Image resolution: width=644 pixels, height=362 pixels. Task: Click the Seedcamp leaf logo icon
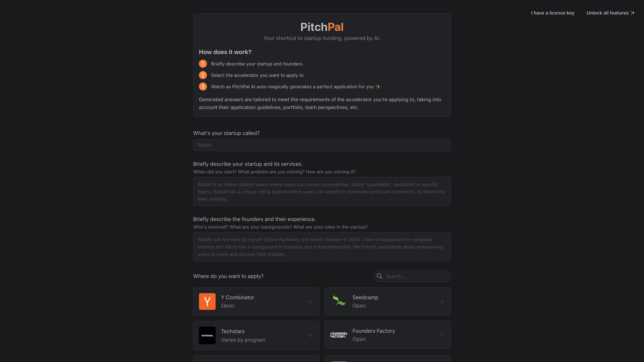[x=339, y=301]
